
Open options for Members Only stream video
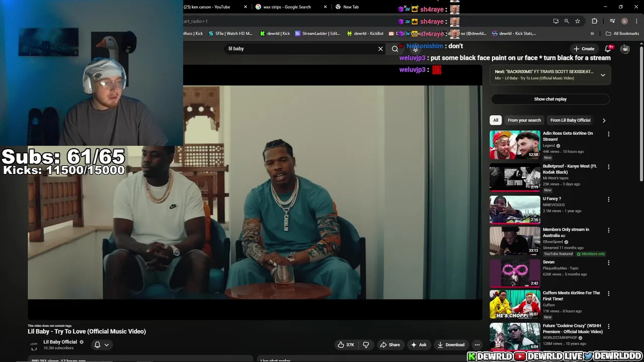[x=608, y=230]
